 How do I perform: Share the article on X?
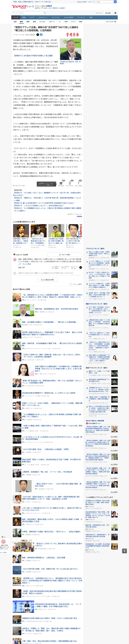coord(38,35)
